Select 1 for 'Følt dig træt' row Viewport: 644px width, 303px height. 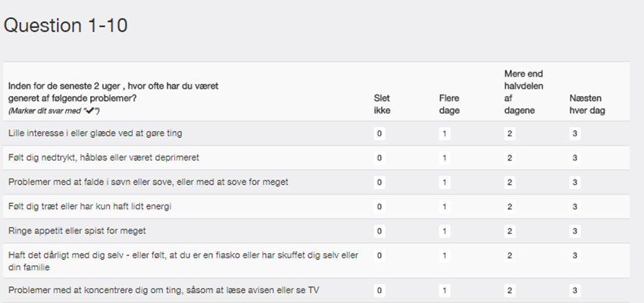(445, 207)
